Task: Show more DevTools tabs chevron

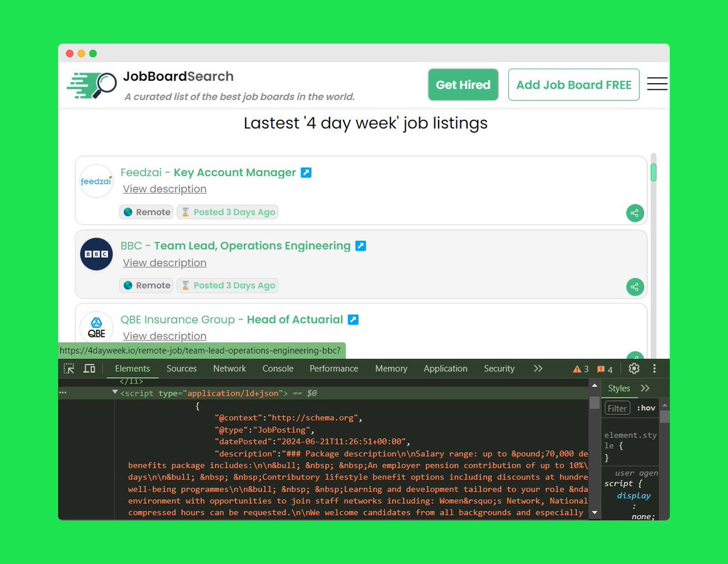Action: (x=538, y=369)
